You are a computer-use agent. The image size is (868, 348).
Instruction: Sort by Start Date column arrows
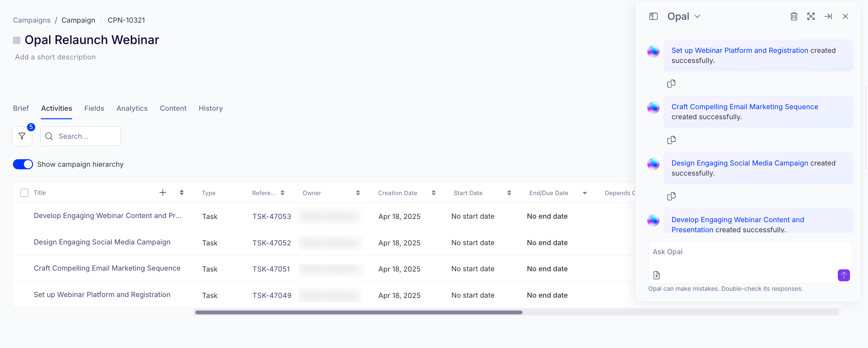point(509,193)
